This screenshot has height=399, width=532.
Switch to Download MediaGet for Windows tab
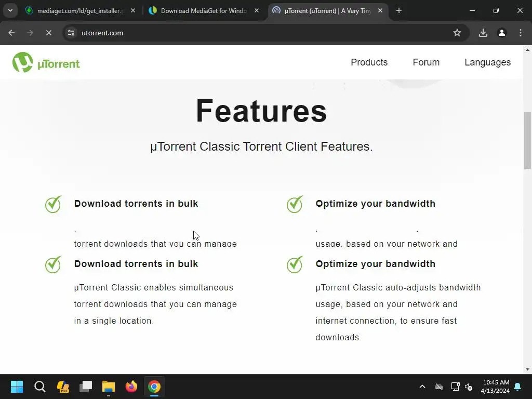(204, 11)
